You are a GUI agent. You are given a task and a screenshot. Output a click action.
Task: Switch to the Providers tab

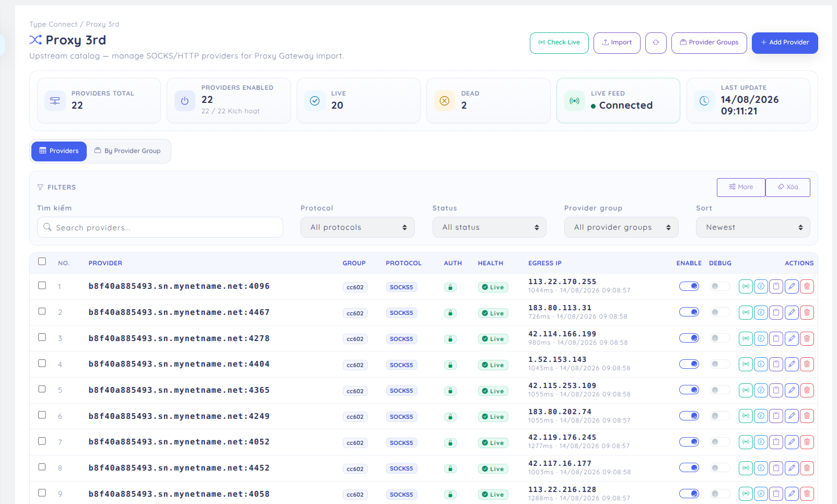point(59,151)
